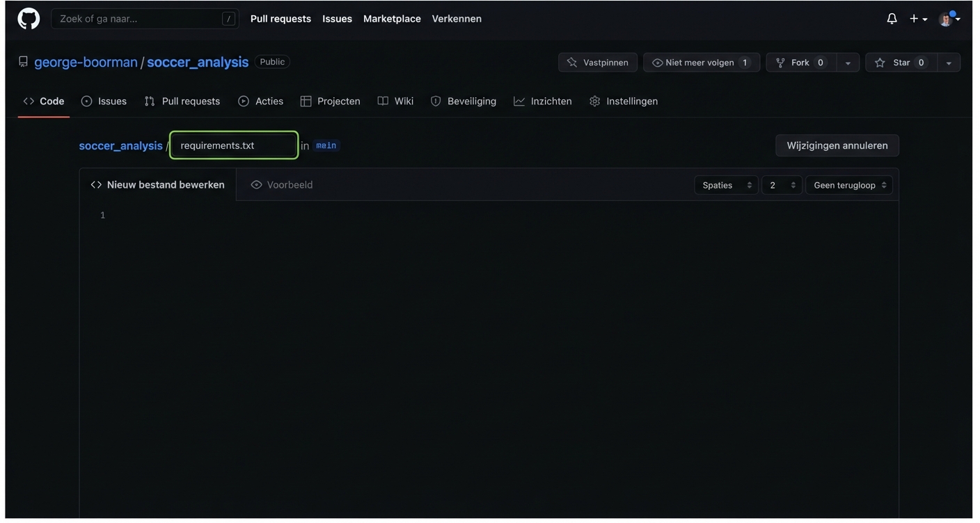Expand the Star lists dropdown arrow
Viewport: 980px width, 523px height.
948,63
